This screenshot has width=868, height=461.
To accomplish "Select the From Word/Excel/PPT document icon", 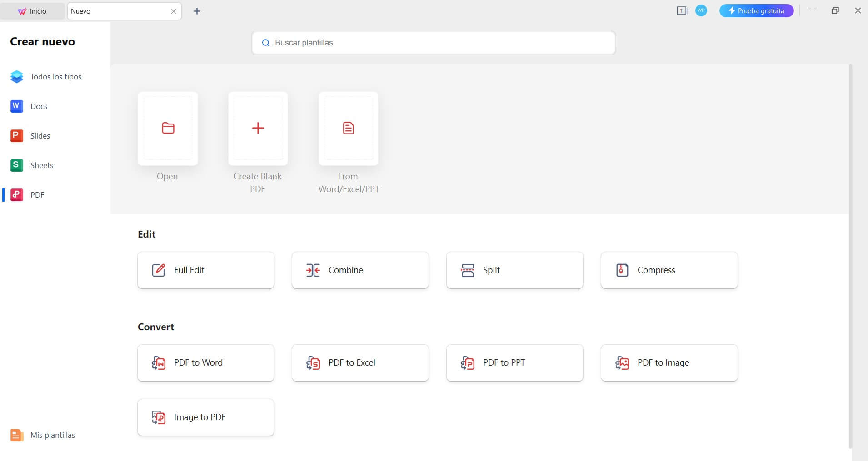I will [x=348, y=128].
